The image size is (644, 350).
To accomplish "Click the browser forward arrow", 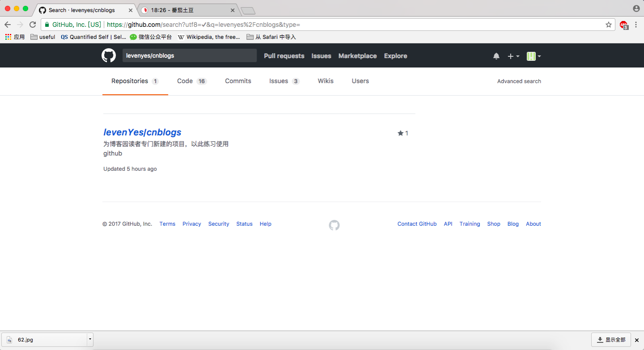I will point(20,25).
